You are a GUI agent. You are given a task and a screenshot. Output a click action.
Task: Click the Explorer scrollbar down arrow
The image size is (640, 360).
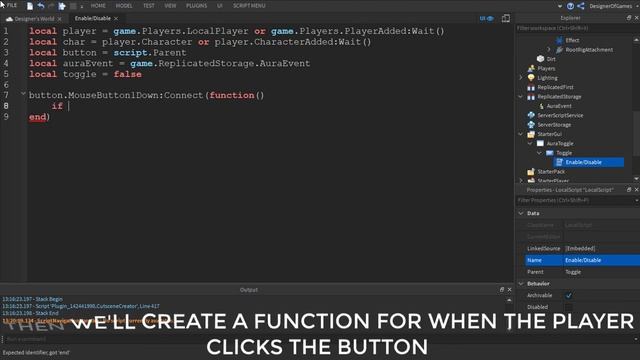tap(636, 179)
